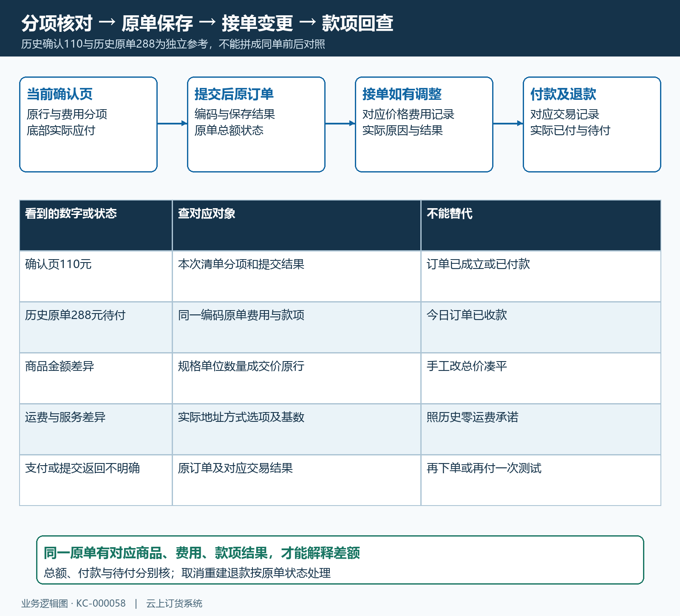The image size is (680, 616).
Task: Click the text 实际原因与结果
Action: (402, 130)
